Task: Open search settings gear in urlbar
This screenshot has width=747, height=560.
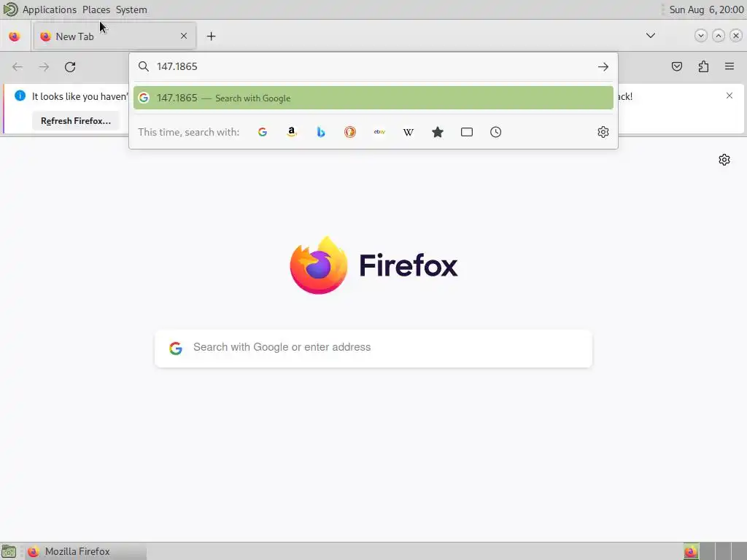Action: (x=603, y=132)
